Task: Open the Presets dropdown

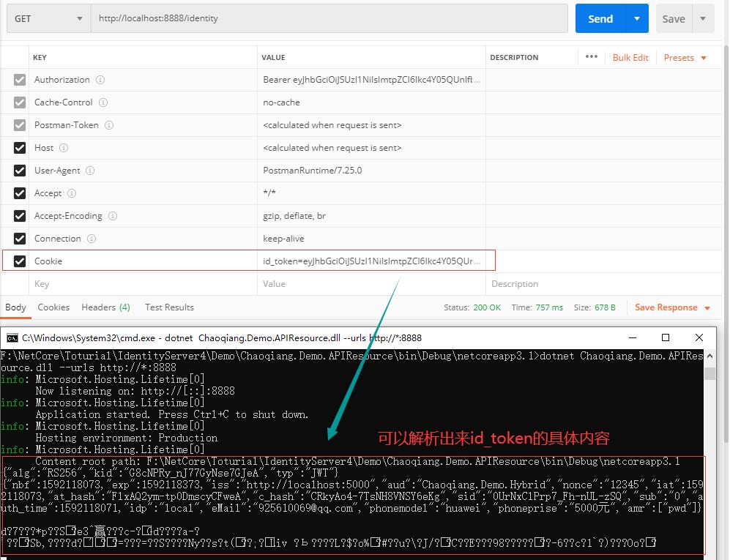Action: click(680, 57)
